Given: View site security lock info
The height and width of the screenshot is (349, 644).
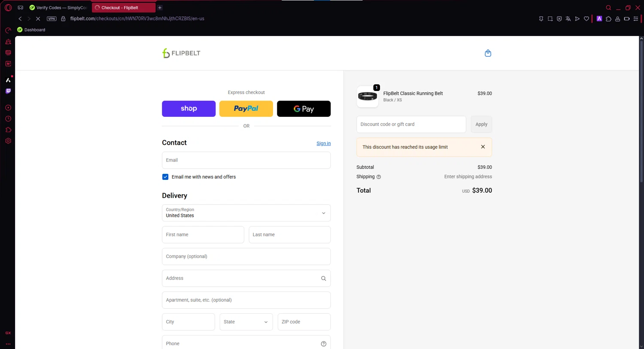Looking at the screenshot, I should click(x=63, y=19).
